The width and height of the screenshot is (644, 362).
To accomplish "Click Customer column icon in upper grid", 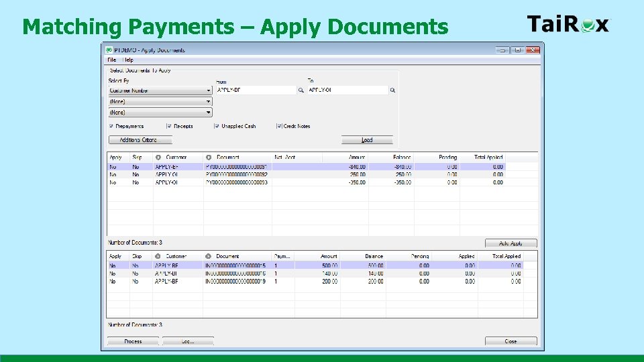I will coord(158,157).
